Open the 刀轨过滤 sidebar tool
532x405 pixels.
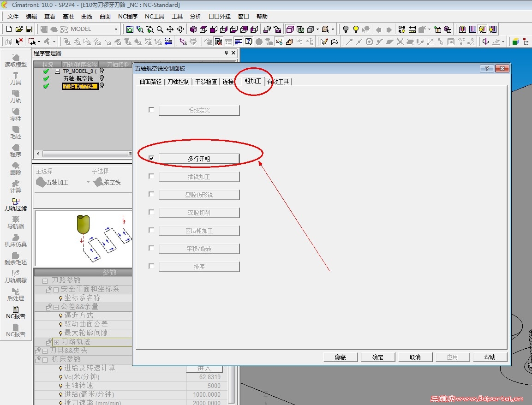point(16,204)
